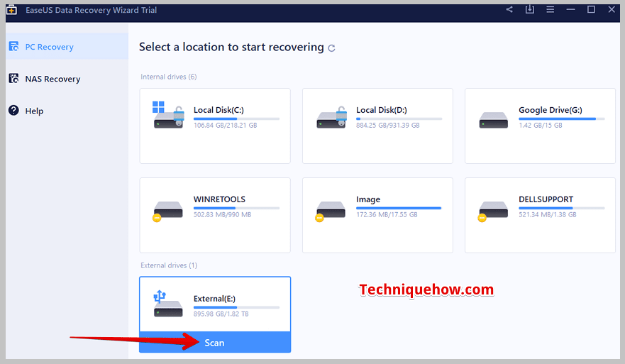Select the External(E:) label
625x364 pixels.
[x=214, y=299]
